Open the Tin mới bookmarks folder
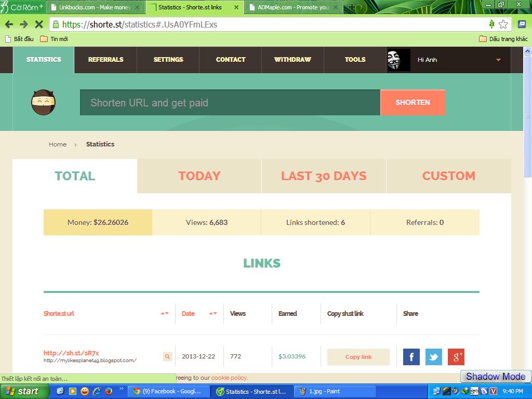This screenshot has width=532, height=399. point(54,39)
